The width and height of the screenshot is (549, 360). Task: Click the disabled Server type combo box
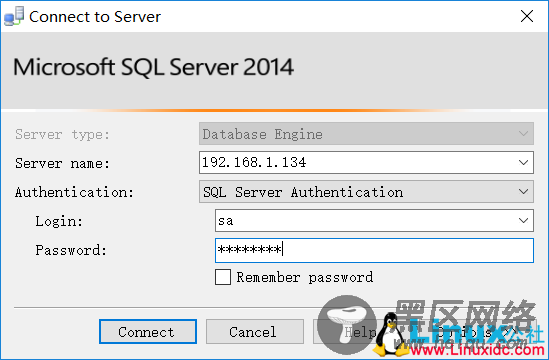click(366, 133)
